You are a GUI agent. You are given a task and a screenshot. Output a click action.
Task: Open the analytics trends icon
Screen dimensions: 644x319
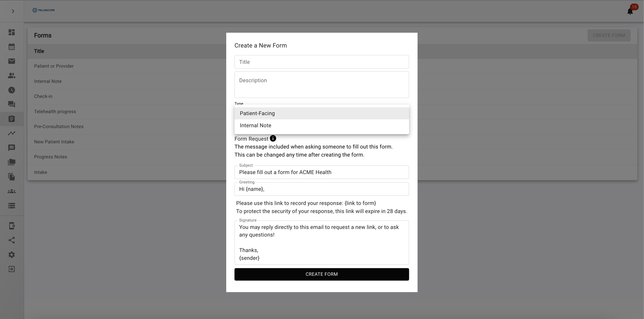(x=11, y=133)
